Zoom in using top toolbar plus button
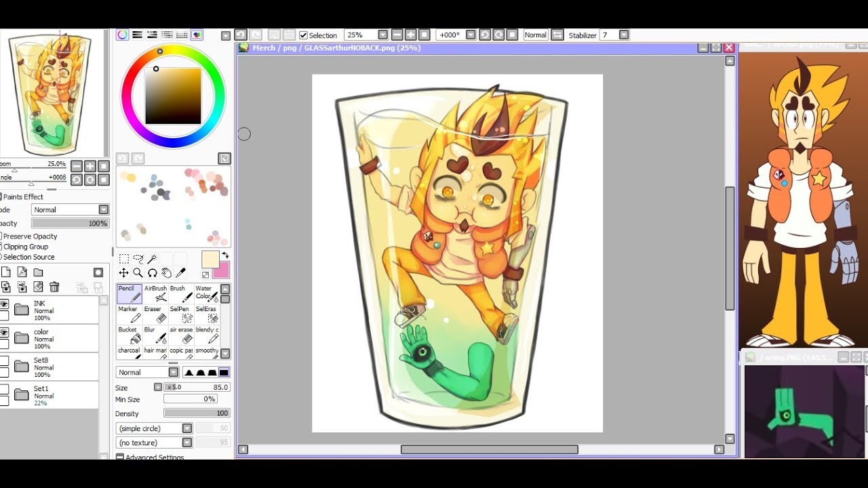The width and height of the screenshot is (868, 488). tap(410, 35)
